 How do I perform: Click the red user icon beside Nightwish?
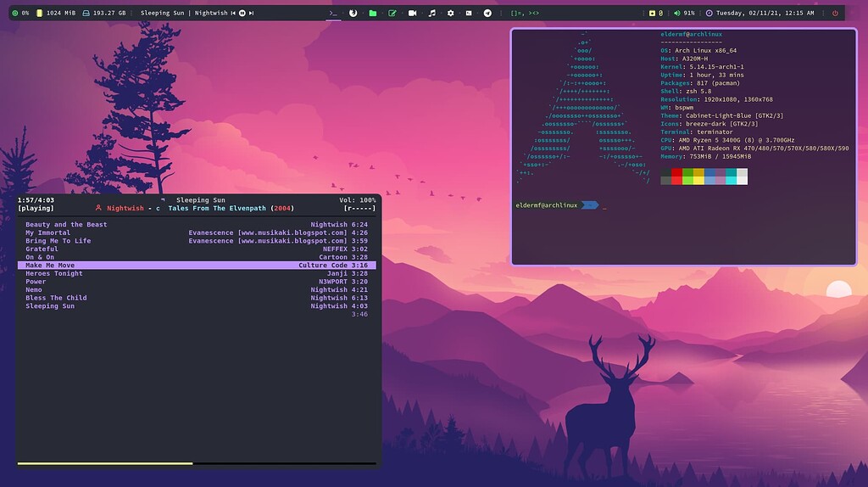pyautogui.click(x=98, y=208)
